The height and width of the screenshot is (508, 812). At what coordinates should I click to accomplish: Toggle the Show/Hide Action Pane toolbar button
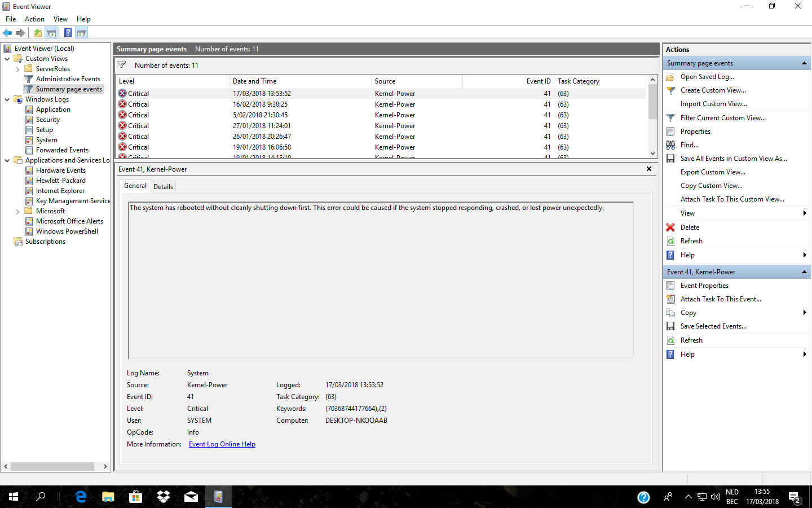click(82, 33)
